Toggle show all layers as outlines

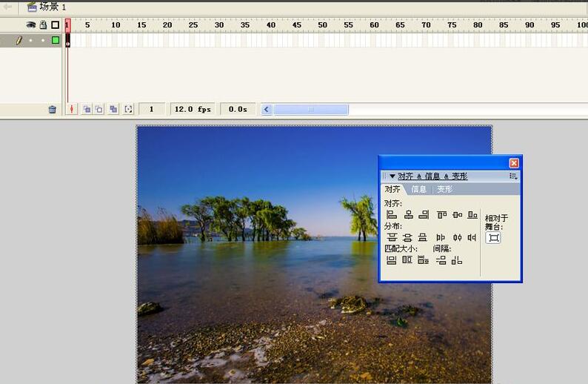point(55,24)
